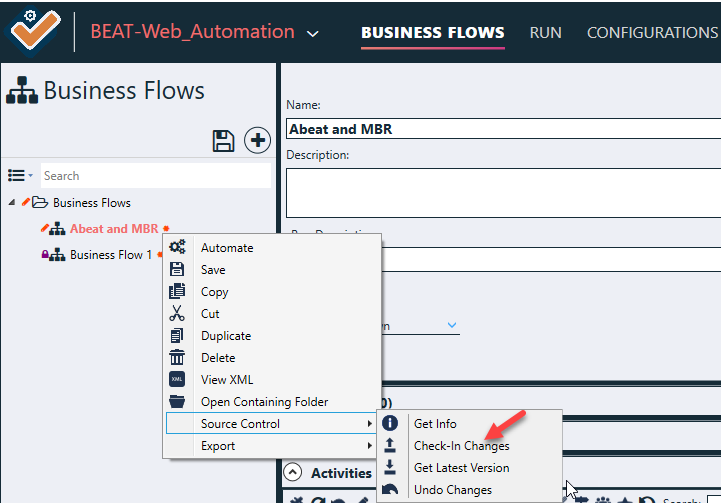
Task: Click the scissors icon next to Cut
Action: [x=177, y=314]
